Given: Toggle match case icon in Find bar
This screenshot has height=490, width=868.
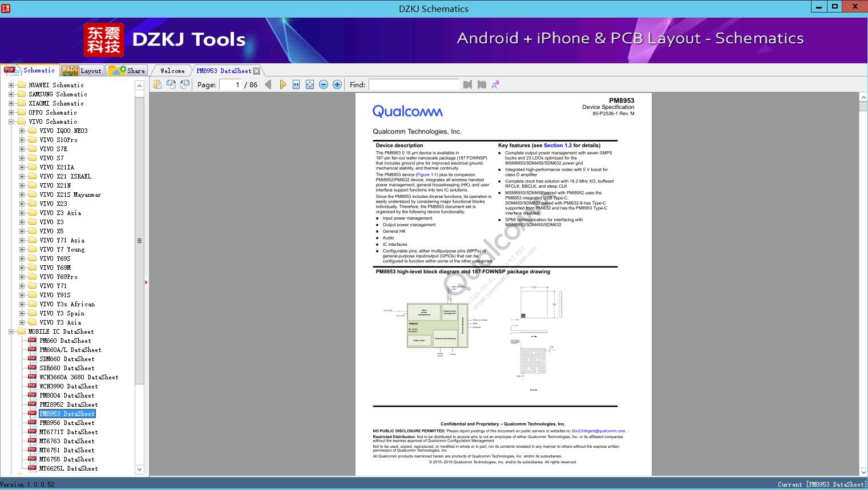Looking at the screenshot, I should [495, 84].
